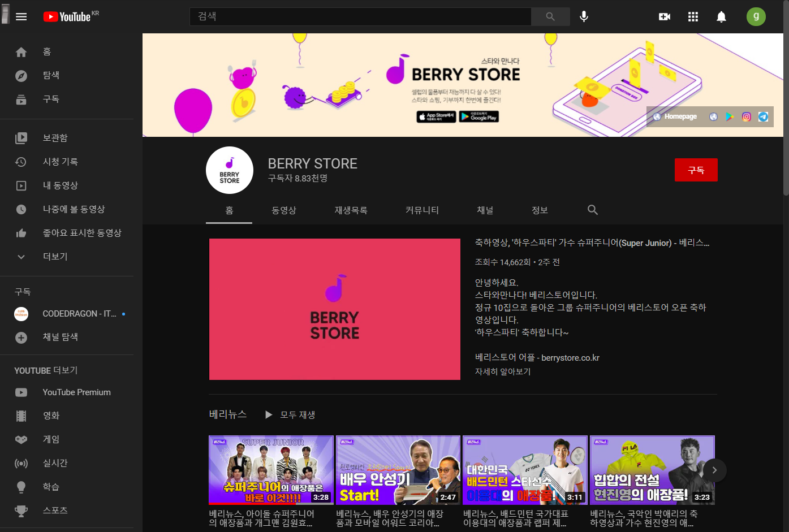This screenshot has width=789, height=532.
Task: Click the App Store badge in banner
Action: [x=436, y=116]
